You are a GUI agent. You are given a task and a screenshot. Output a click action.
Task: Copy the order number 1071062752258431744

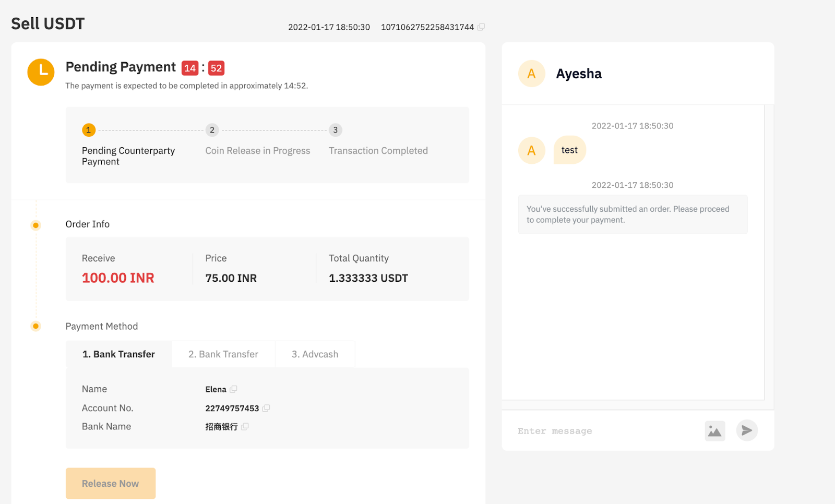point(481,27)
